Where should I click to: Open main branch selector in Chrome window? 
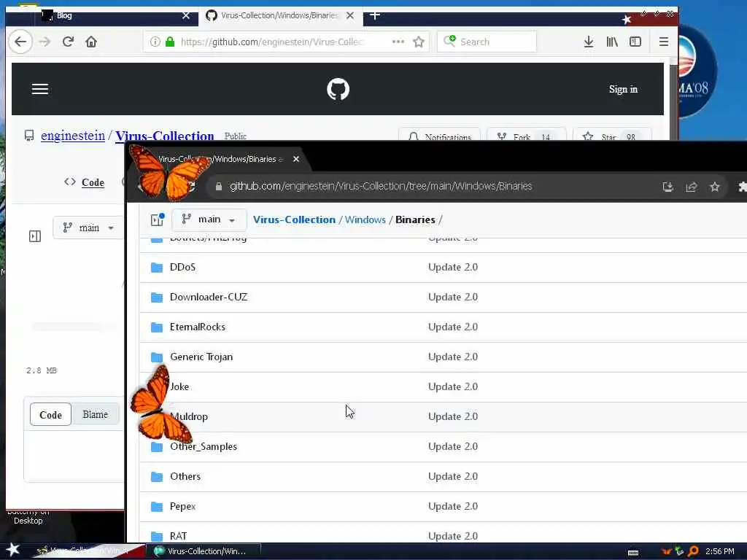tap(209, 219)
